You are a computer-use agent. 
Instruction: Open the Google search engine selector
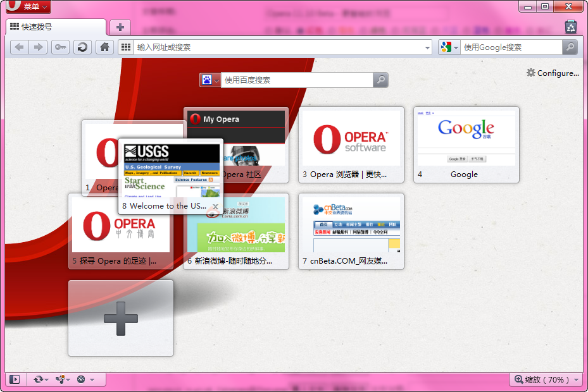point(449,47)
